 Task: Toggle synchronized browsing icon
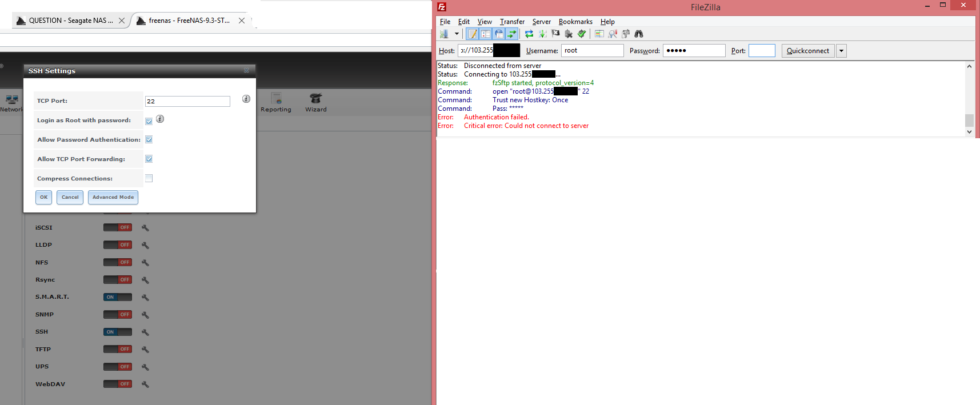[626, 34]
